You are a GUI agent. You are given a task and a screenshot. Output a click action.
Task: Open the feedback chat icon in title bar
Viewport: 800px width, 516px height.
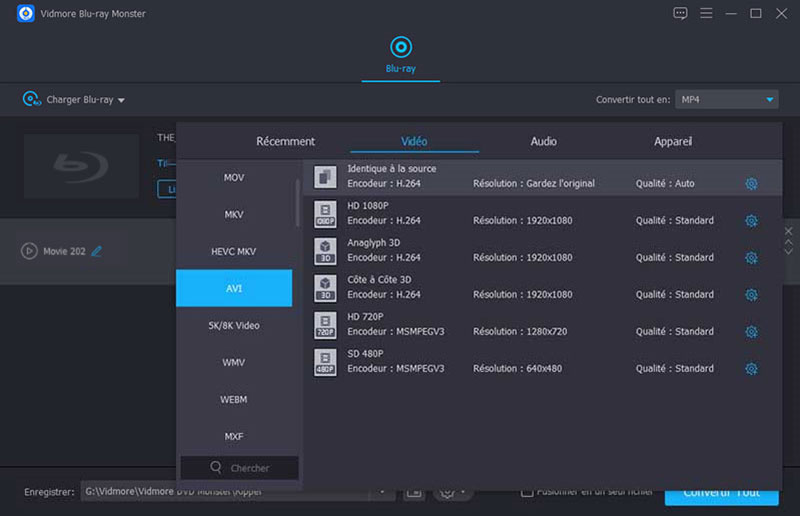coord(680,13)
